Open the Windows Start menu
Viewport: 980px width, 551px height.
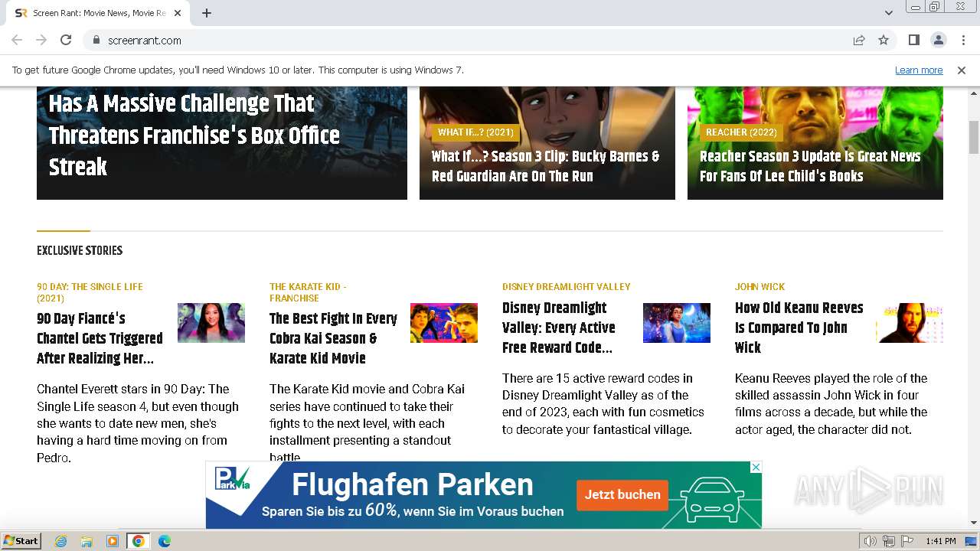point(21,541)
